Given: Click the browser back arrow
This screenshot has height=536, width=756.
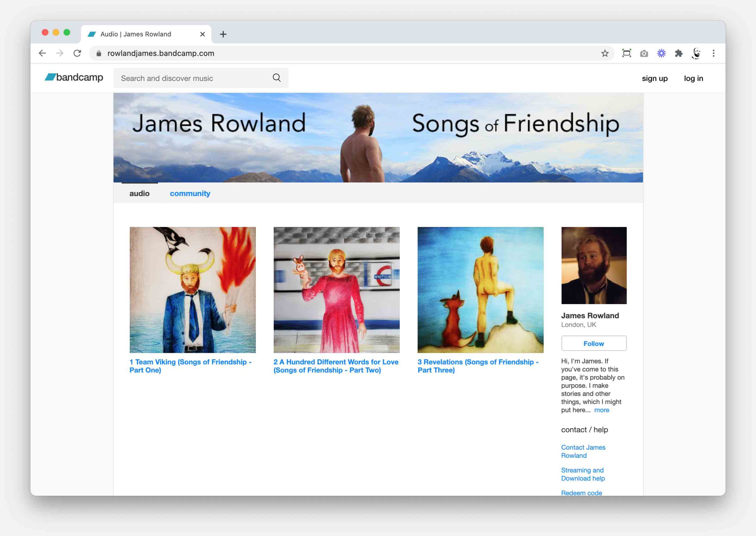Looking at the screenshot, I should 42,53.
